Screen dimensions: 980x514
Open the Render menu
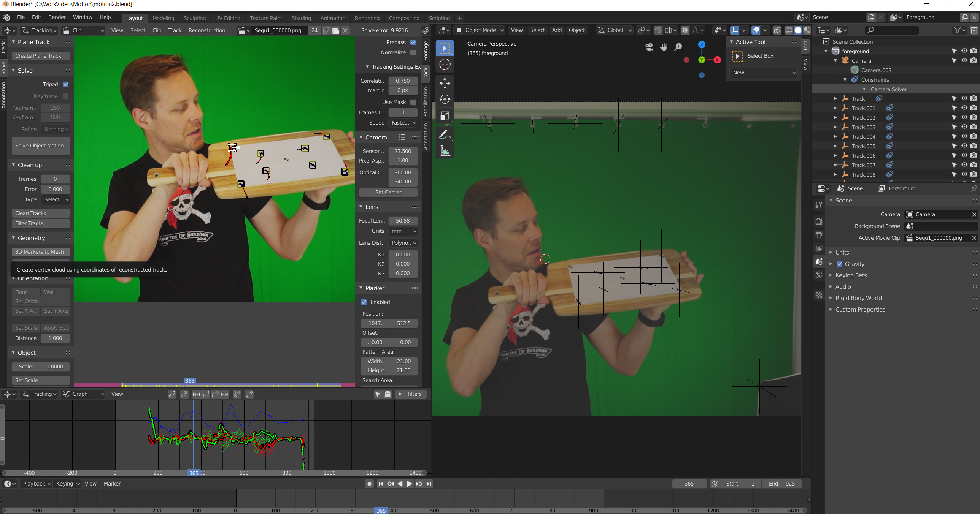coord(57,17)
